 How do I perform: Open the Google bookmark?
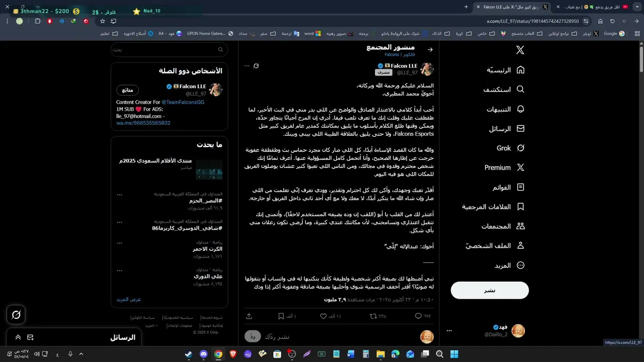pyautogui.click(x=614, y=34)
